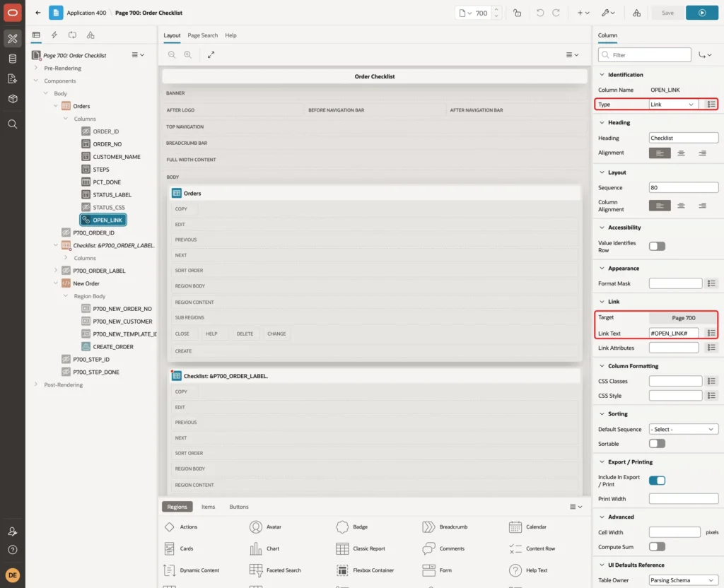The width and height of the screenshot is (724, 588).
Task: Open the help question mark icon
Action: pyautogui.click(x=13, y=550)
